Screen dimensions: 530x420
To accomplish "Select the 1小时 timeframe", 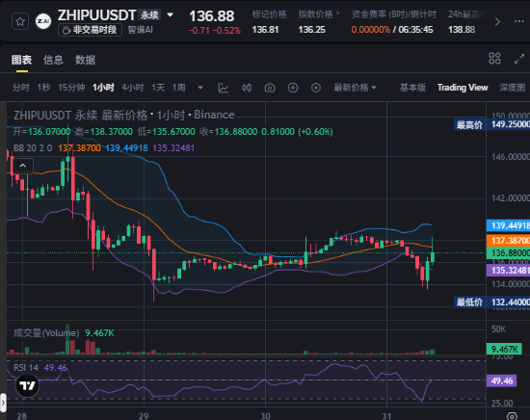I will 103,88.
